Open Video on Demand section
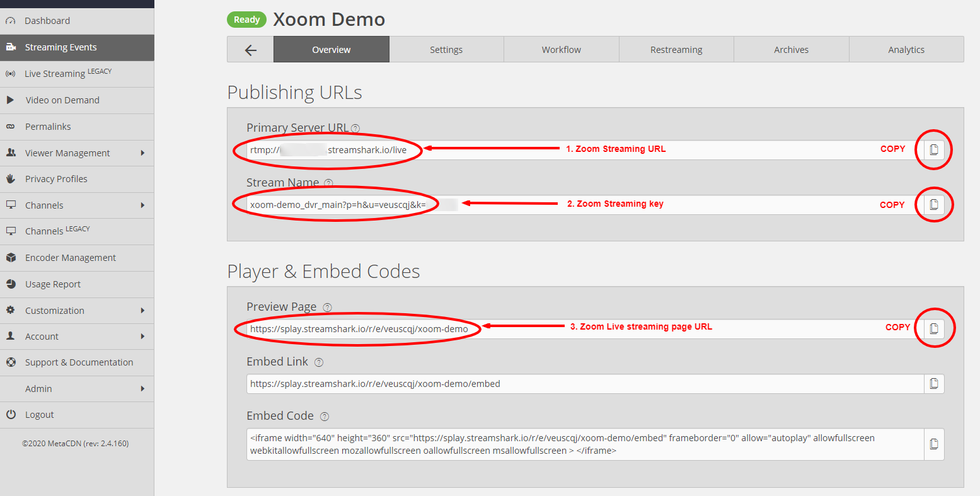 [77, 100]
